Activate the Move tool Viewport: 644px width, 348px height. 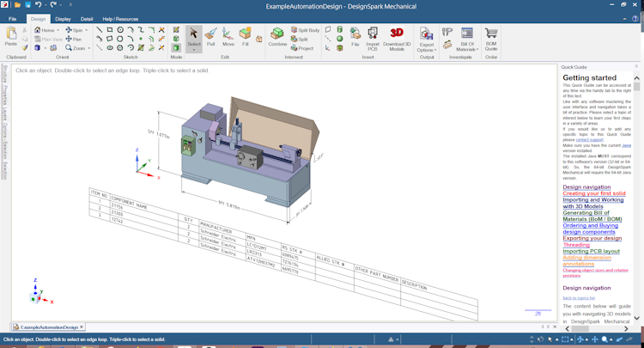pyautogui.click(x=228, y=37)
